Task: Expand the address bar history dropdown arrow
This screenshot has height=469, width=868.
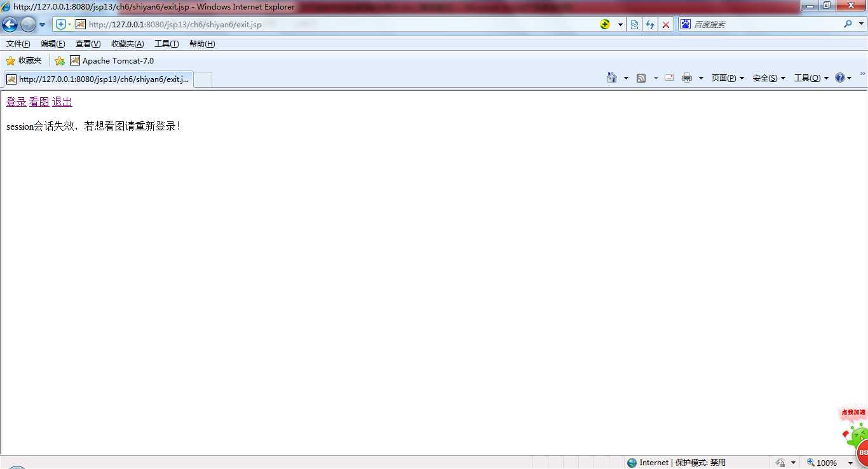Action: [620, 25]
